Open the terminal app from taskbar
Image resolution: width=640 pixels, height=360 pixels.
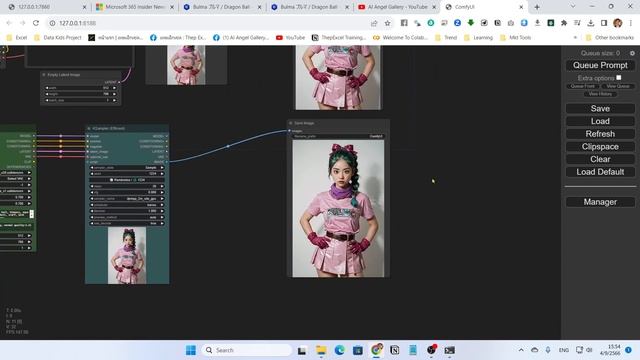click(449, 350)
